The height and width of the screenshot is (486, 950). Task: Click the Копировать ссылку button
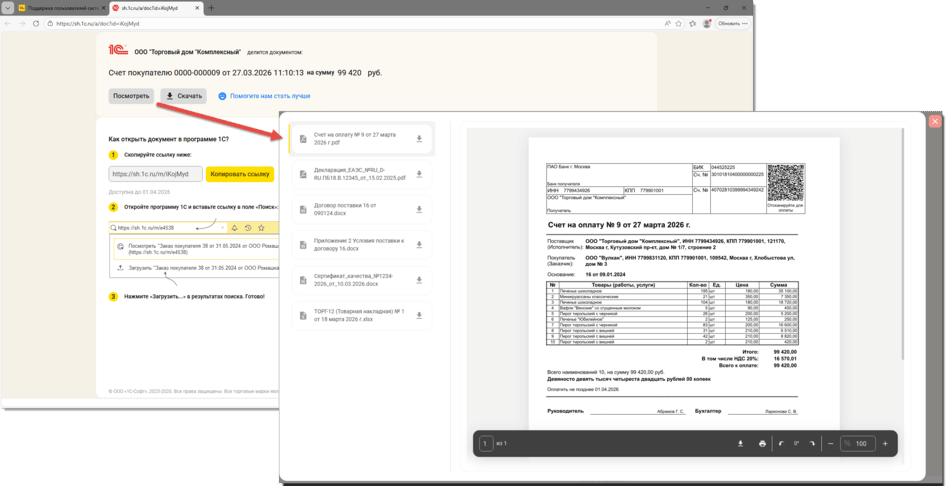[239, 174]
